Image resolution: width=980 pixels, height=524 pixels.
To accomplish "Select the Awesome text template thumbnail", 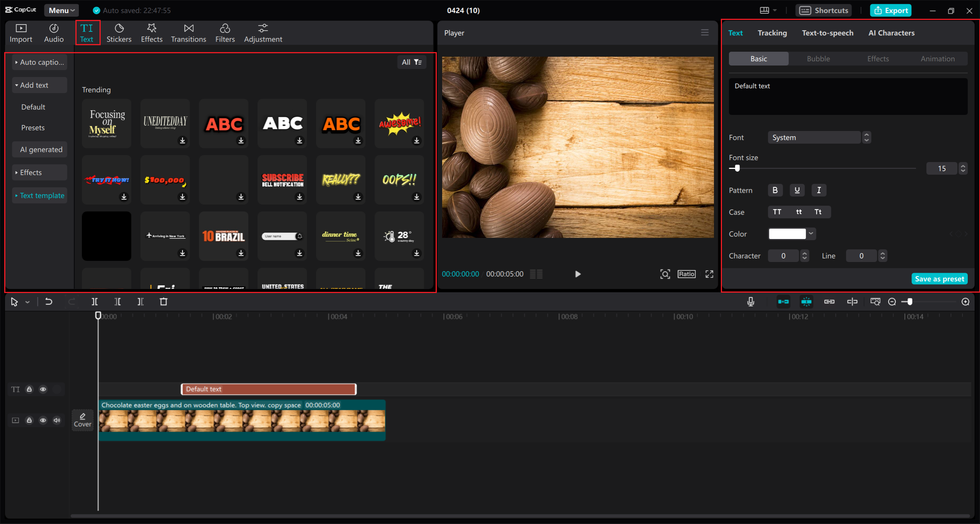I will pos(399,123).
